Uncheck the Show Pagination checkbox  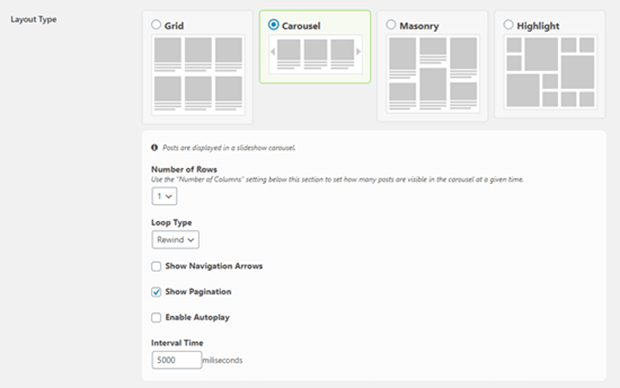coord(156,292)
